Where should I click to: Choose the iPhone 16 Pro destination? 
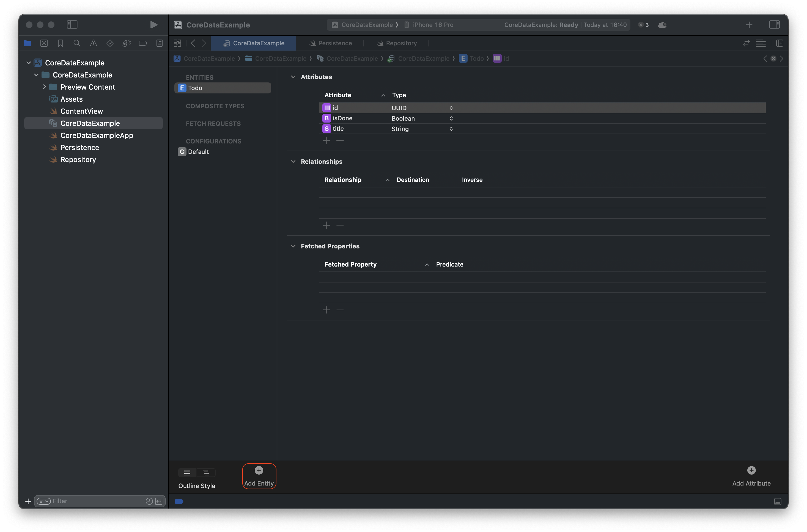click(429, 25)
